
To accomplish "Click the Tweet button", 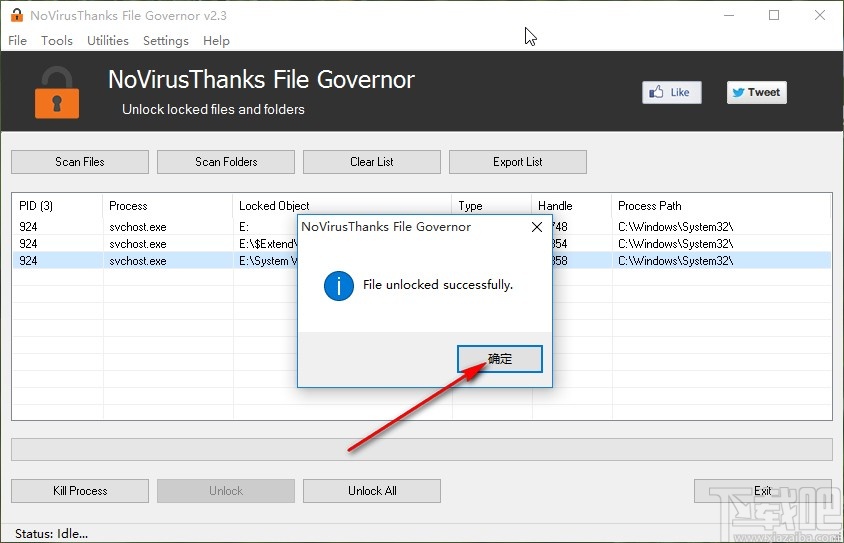I will click(x=756, y=93).
